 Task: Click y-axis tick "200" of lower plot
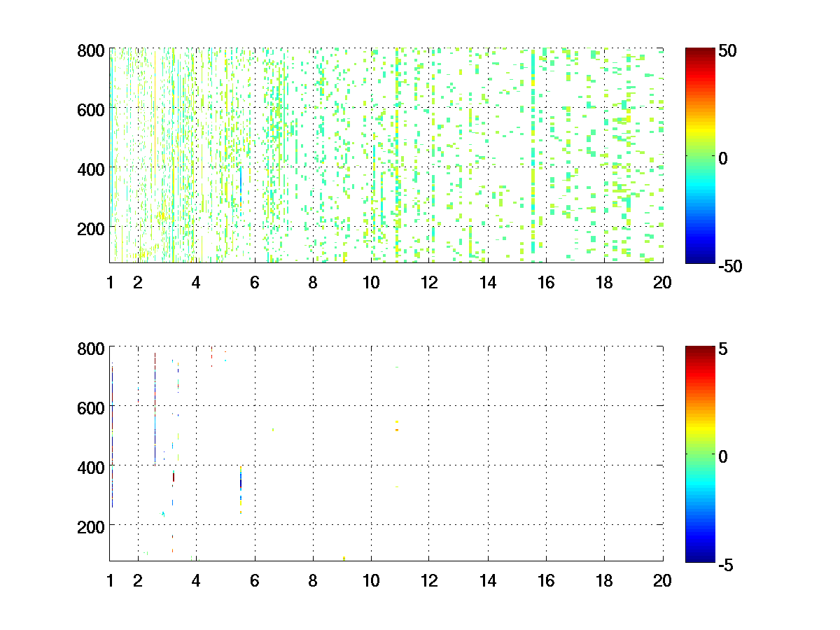tap(92, 526)
